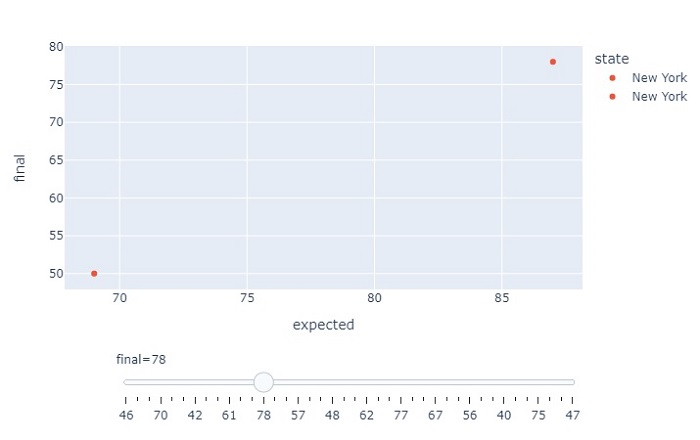Select slider step labeled 61
This screenshot has width=700, height=440.
point(229,382)
